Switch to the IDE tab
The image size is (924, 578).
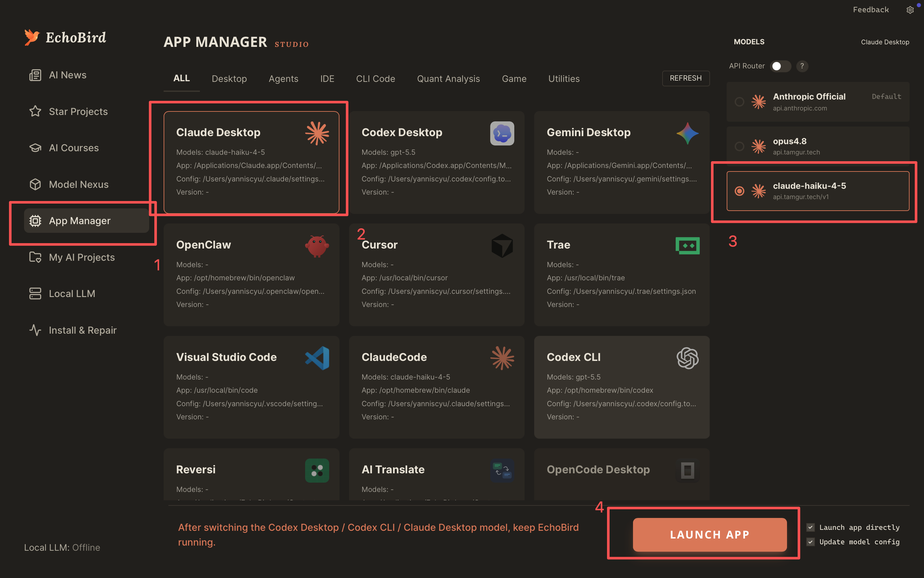pyautogui.click(x=327, y=79)
